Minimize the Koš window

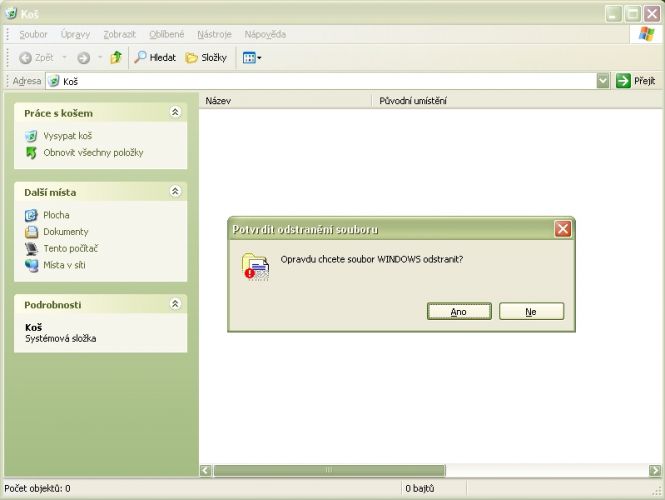(613, 14)
